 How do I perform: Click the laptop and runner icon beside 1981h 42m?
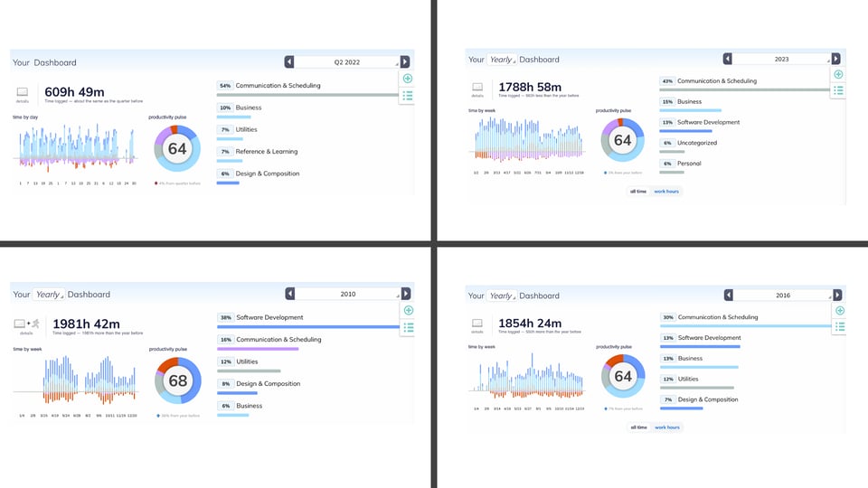point(24,324)
